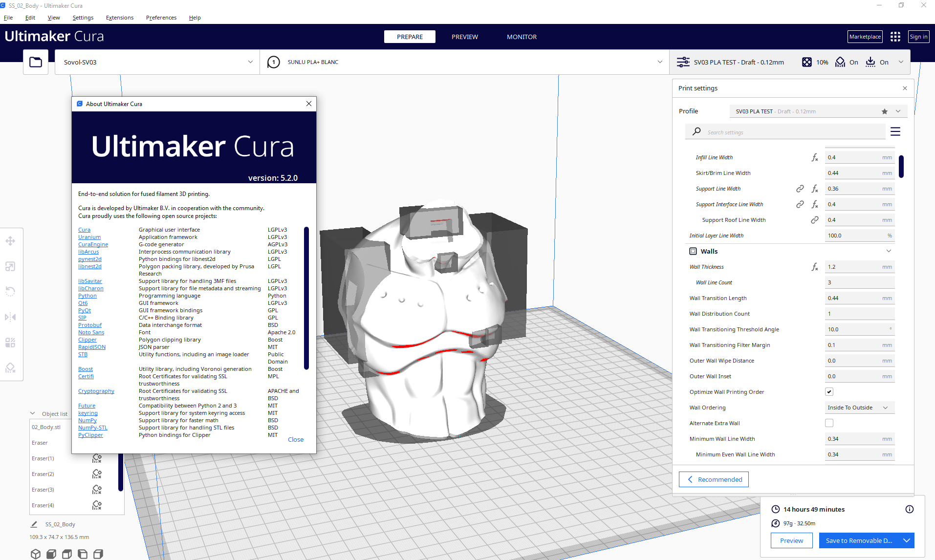This screenshot has width=935, height=560.
Task: Click the pencil icon beside SS_02_Body
Action: click(34, 524)
